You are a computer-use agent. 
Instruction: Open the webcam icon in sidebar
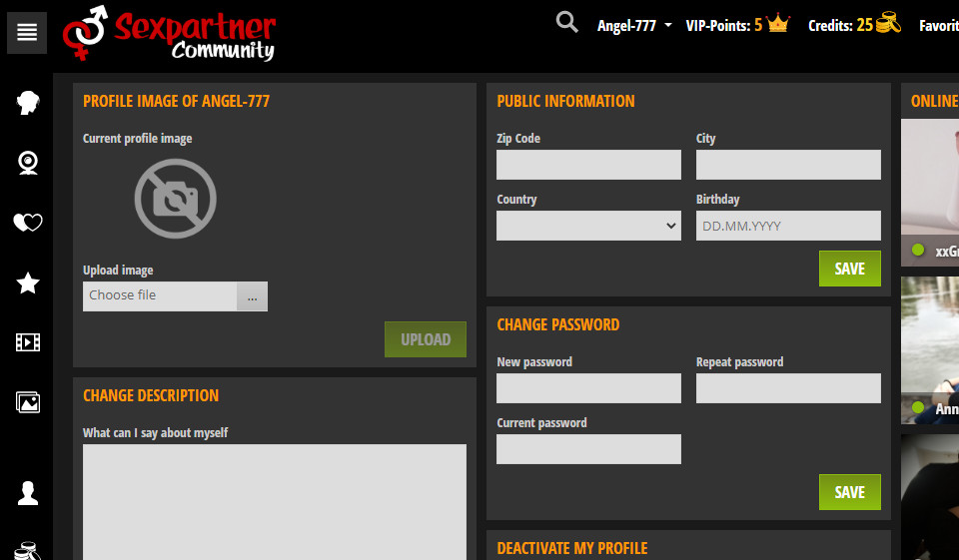(x=28, y=163)
